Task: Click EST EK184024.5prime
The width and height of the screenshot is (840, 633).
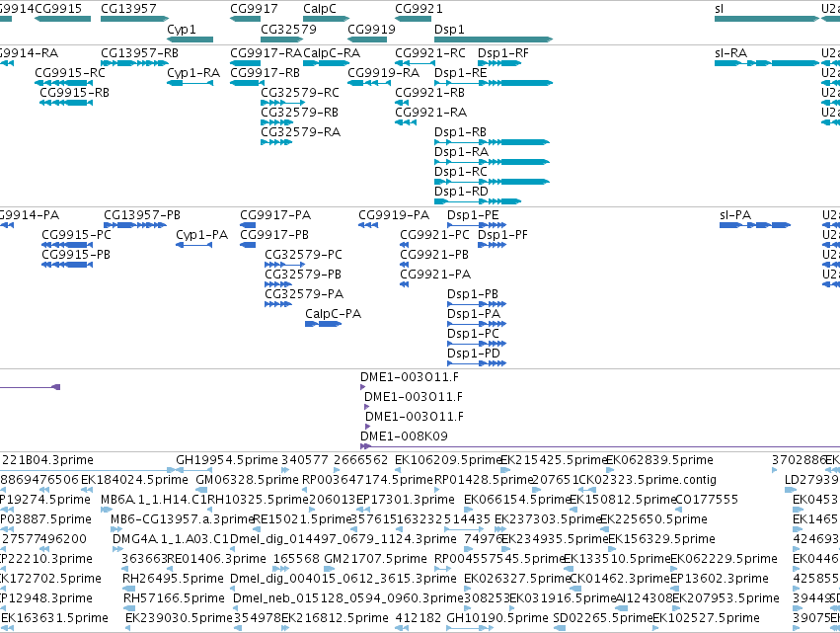Action: click(86, 490)
